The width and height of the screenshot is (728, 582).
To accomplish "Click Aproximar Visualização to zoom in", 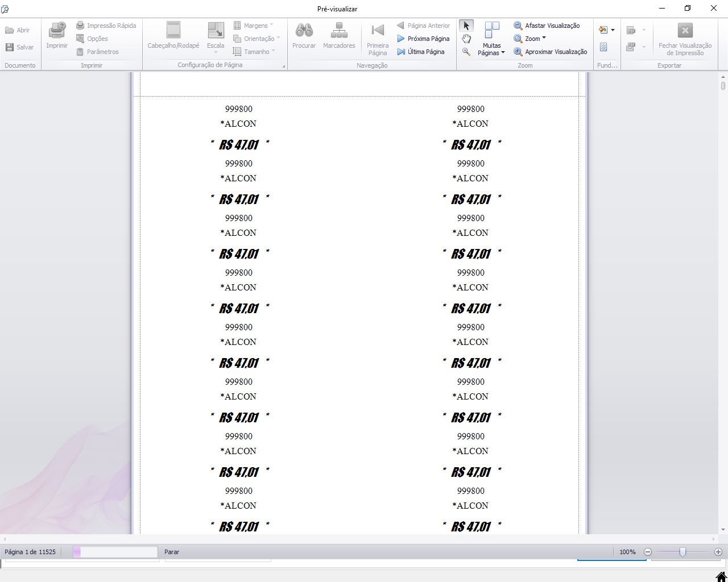I will 551,52.
